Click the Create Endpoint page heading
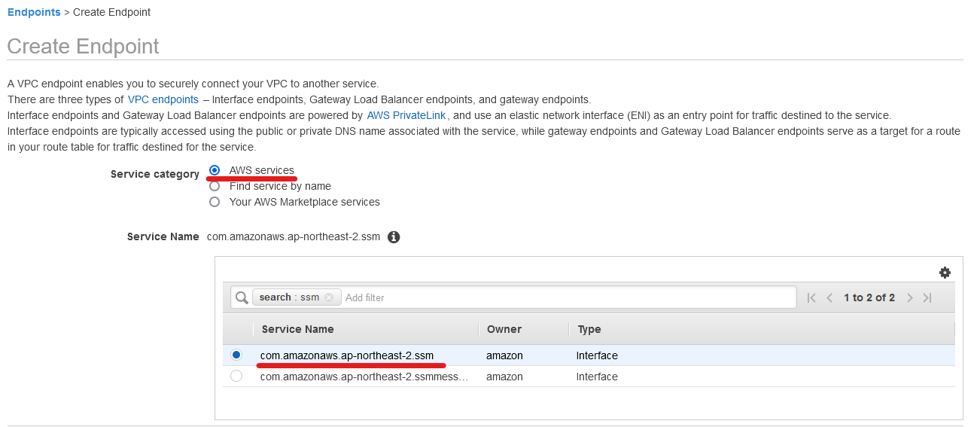 [84, 46]
